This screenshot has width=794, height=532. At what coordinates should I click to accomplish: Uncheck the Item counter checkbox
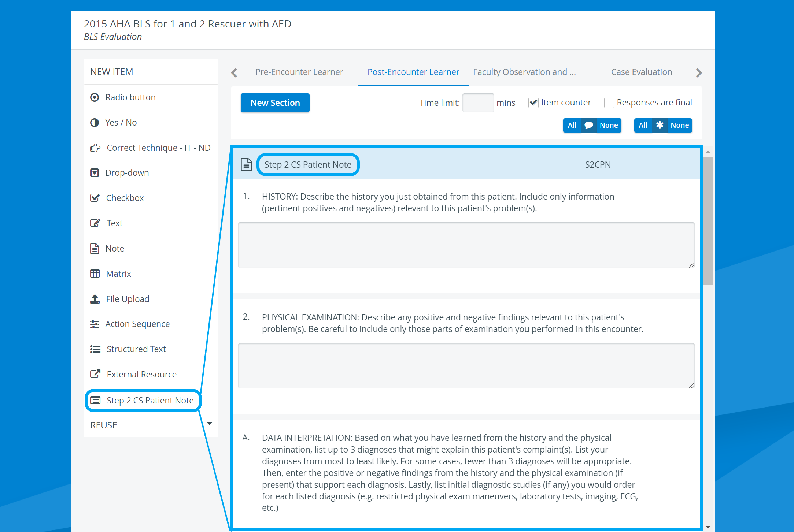533,103
